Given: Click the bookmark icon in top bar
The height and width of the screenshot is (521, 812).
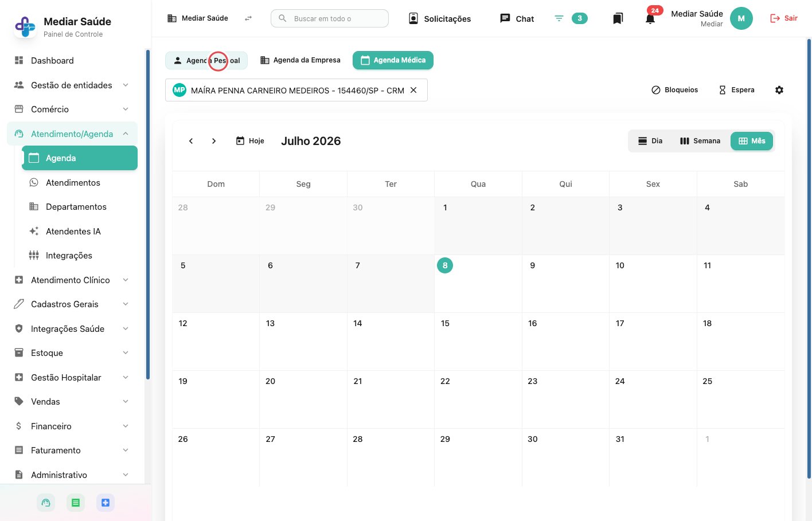Looking at the screenshot, I should [618, 19].
